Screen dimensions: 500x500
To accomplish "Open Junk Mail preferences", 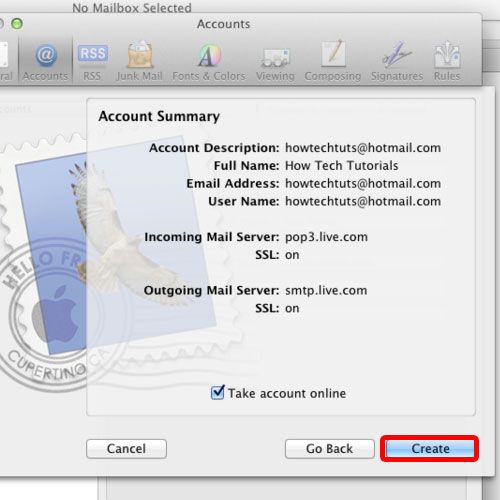I will click(x=139, y=61).
